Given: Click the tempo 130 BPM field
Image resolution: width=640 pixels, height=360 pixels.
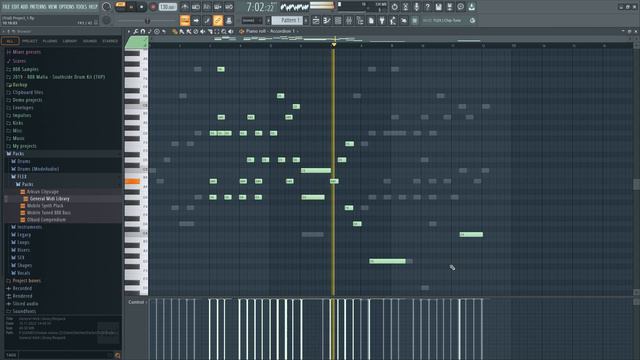Looking at the screenshot, I should pyautogui.click(x=167, y=7).
